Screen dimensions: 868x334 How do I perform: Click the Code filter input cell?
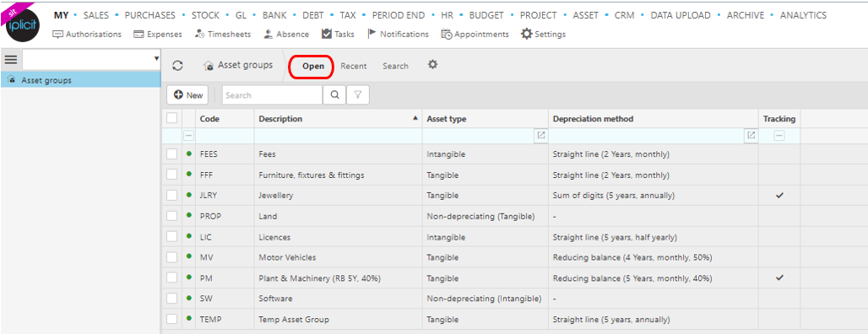tap(225, 136)
